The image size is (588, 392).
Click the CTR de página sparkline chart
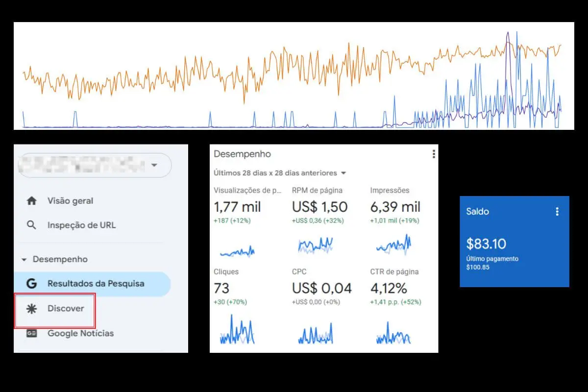394,333
